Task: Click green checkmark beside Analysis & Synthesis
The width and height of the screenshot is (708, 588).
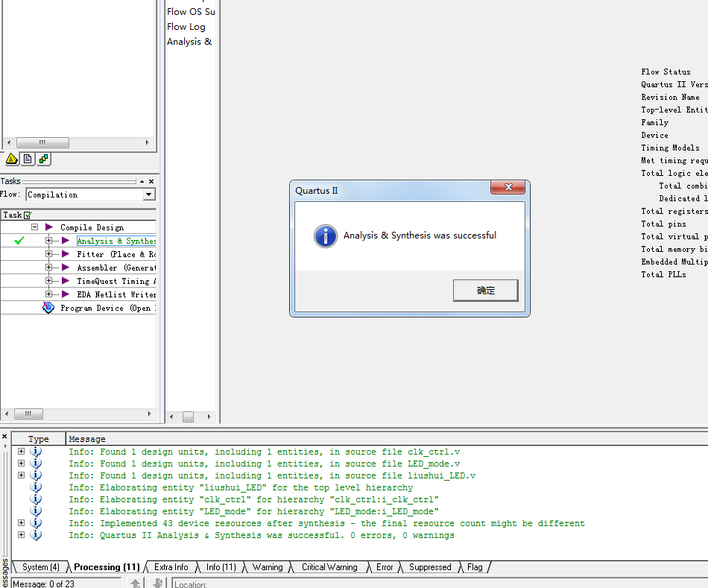Action: pos(19,241)
